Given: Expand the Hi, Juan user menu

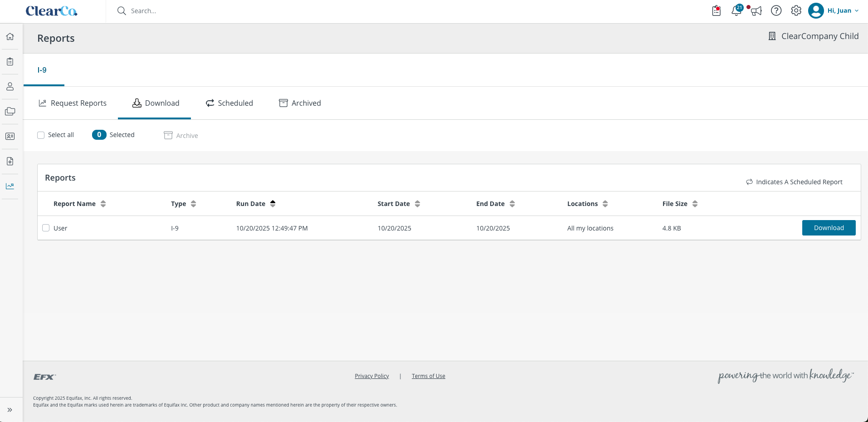Looking at the screenshot, I should [x=834, y=10].
